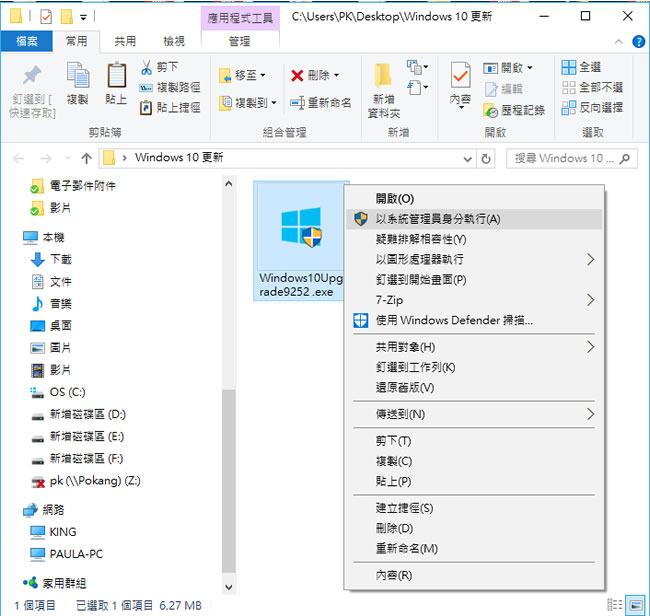Screen dimensions: 650x616
Task: Expand the Send To (傳送到) submenu
Action: pyautogui.click(x=474, y=414)
